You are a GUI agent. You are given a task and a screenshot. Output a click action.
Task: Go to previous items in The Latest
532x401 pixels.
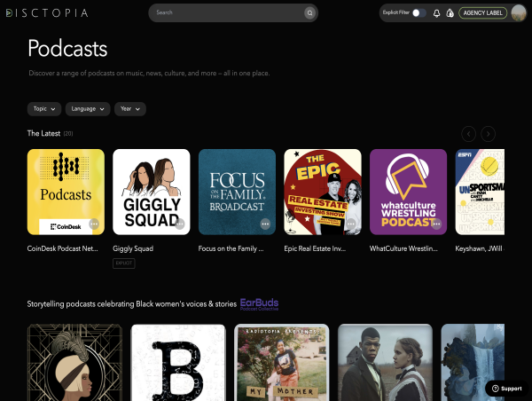point(468,134)
